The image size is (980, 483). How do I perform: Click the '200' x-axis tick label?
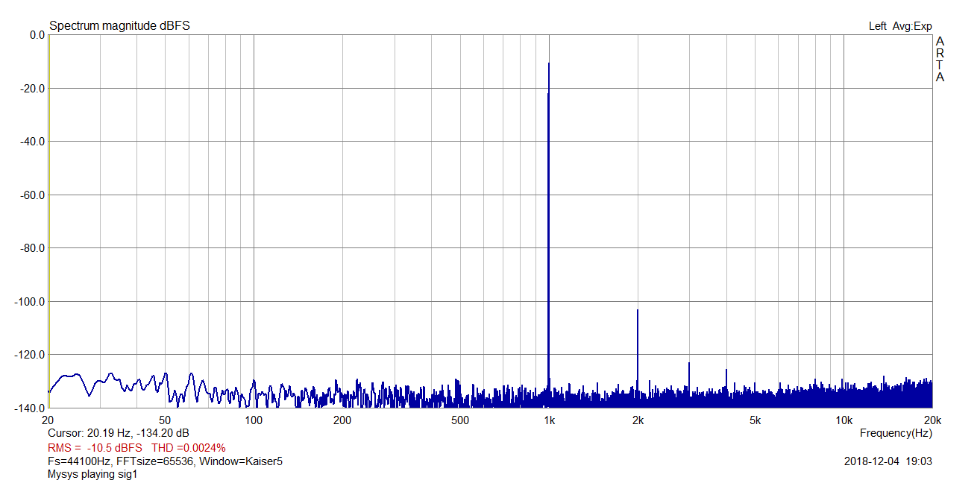[x=342, y=420]
